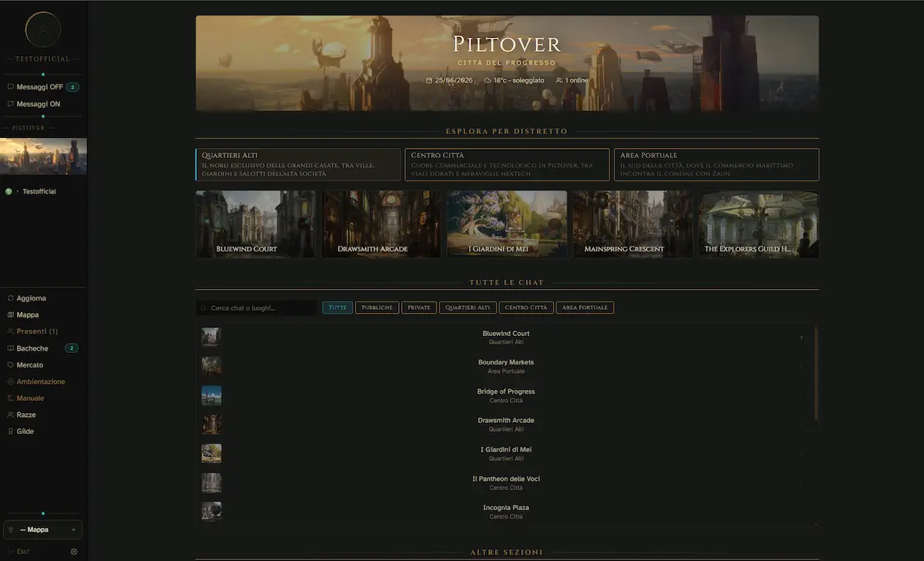The width and height of the screenshot is (924, 561).
Task: Click the Mappa map icon in sidebar
Action: (x=10, y=314)
